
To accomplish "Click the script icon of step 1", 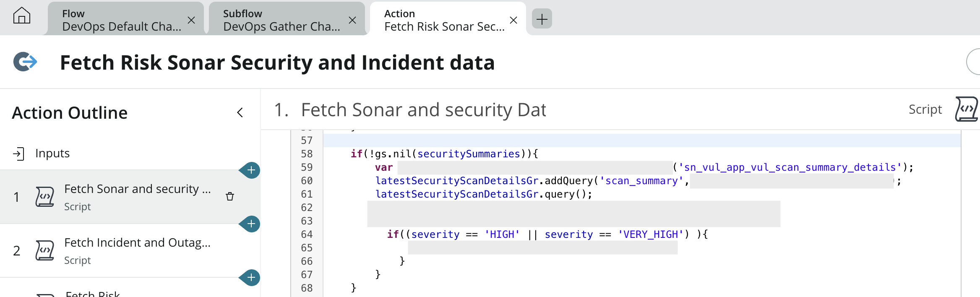I will click(45, 197).
